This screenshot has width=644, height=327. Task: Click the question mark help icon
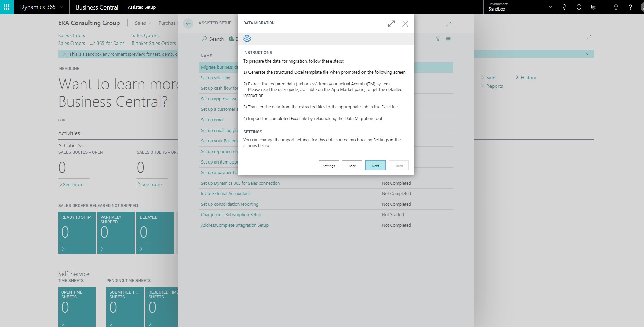[630, 7]
